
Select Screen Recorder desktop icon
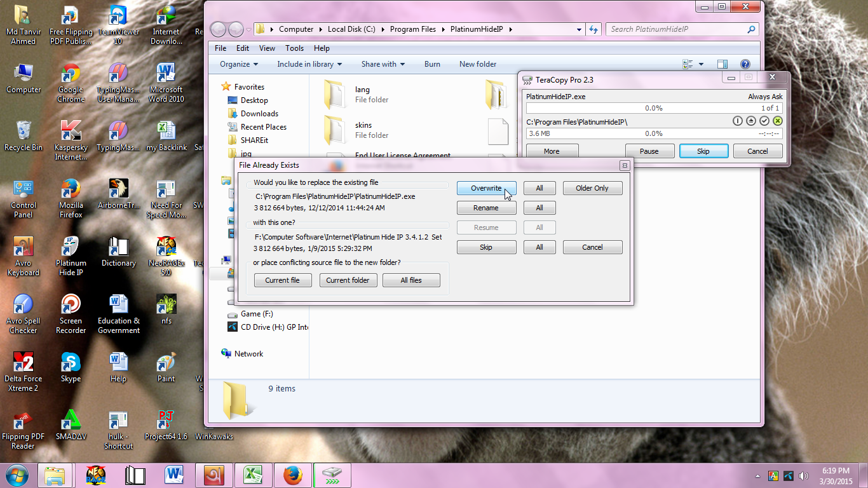(x=71, y=314)
